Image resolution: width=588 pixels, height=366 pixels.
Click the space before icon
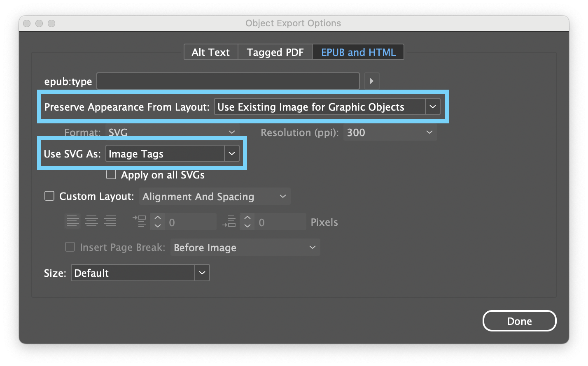[139, 221]
